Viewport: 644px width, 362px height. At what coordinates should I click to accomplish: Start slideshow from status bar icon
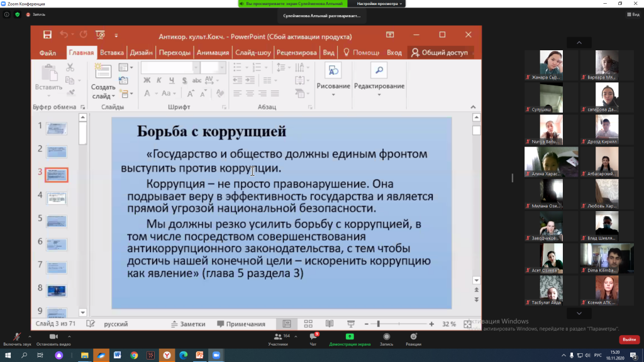pos(350,324)
